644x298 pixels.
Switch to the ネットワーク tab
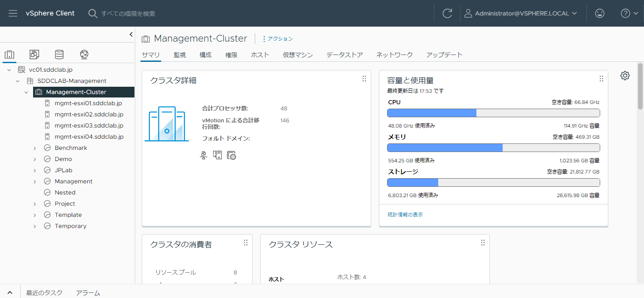coord(394,55)
